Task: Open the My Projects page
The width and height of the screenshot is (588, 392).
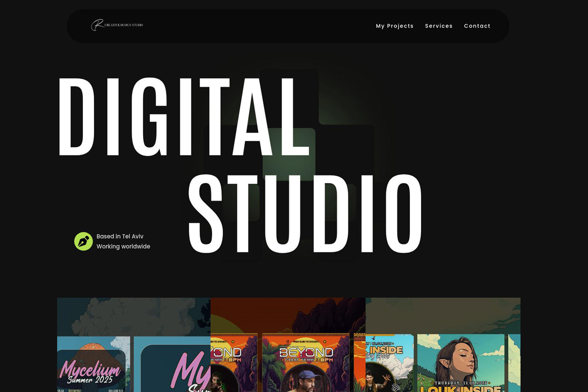Action: point(394,26)
